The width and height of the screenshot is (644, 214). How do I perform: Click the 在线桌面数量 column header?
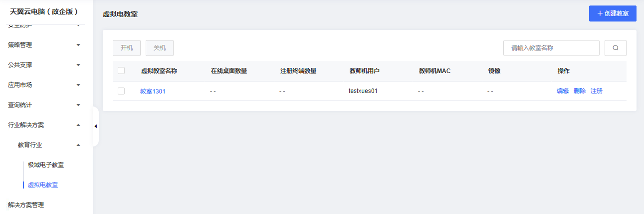point(229,71)
